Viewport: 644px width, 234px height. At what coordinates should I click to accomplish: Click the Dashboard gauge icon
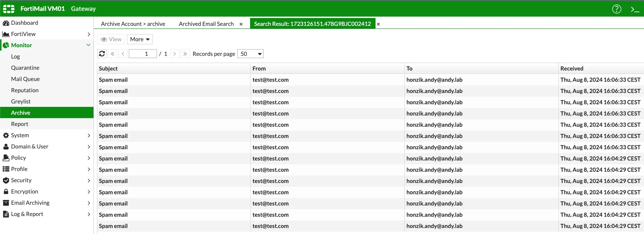[x=6, y=23]
